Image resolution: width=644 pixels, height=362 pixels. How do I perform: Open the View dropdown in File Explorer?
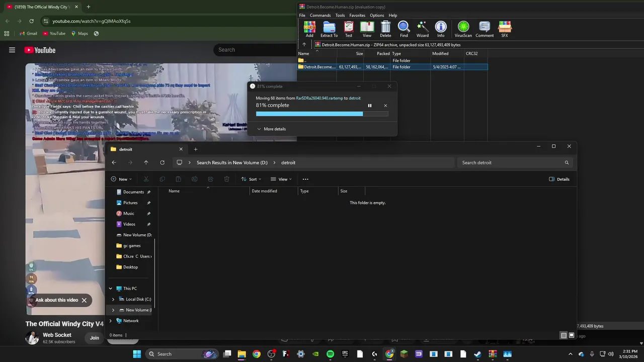point(281,179)
